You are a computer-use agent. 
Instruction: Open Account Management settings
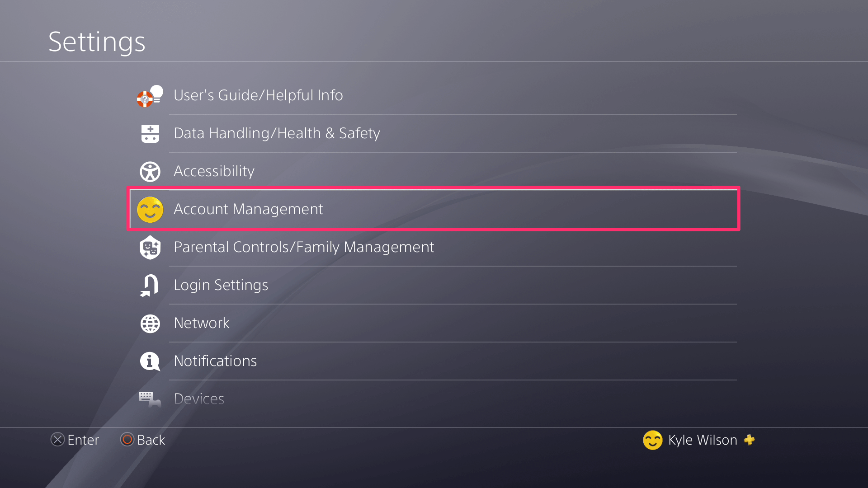[433, 209]
